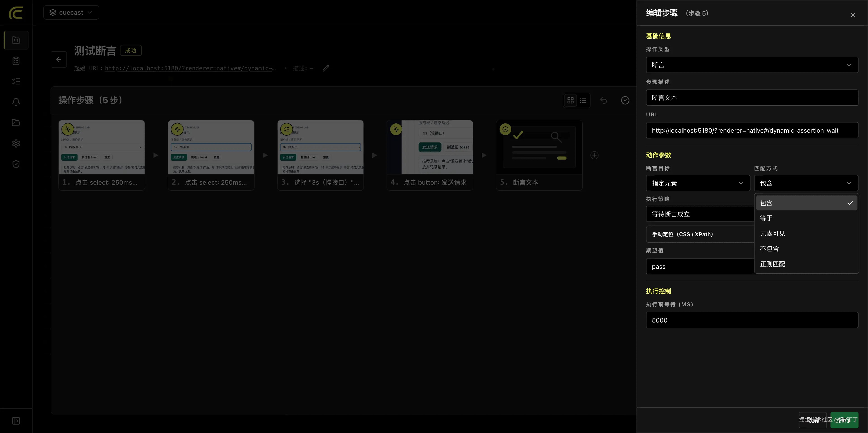Add a new step with plus icon

[x=594, y=155]
